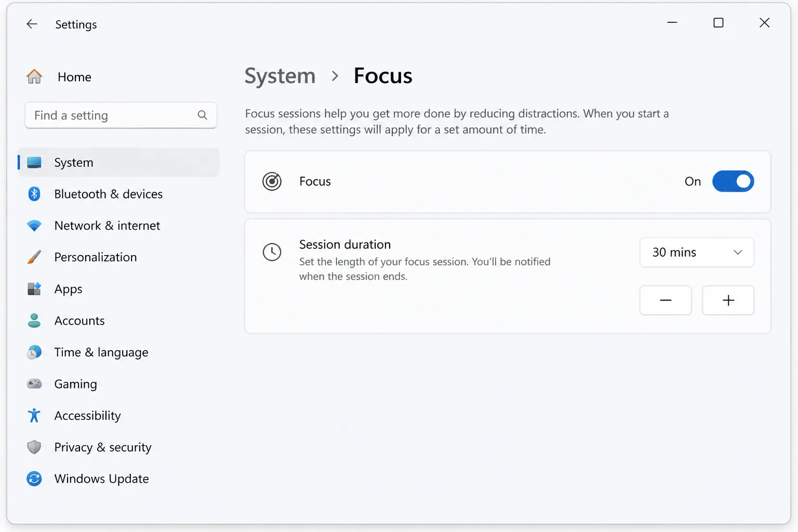Click the Personalization paintbrush icon
This screenshot has height=532, width=798.
pyautogui.click(x=34, y=257)
